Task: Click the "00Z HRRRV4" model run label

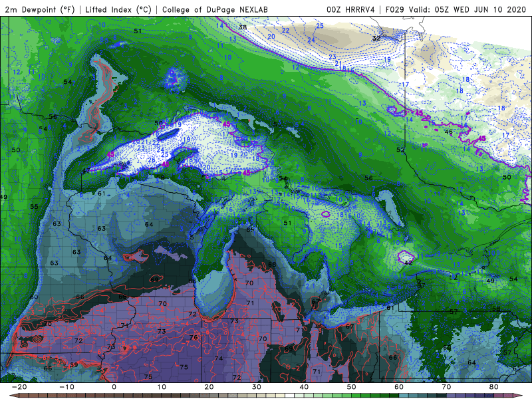Action: tap(350, 9)
